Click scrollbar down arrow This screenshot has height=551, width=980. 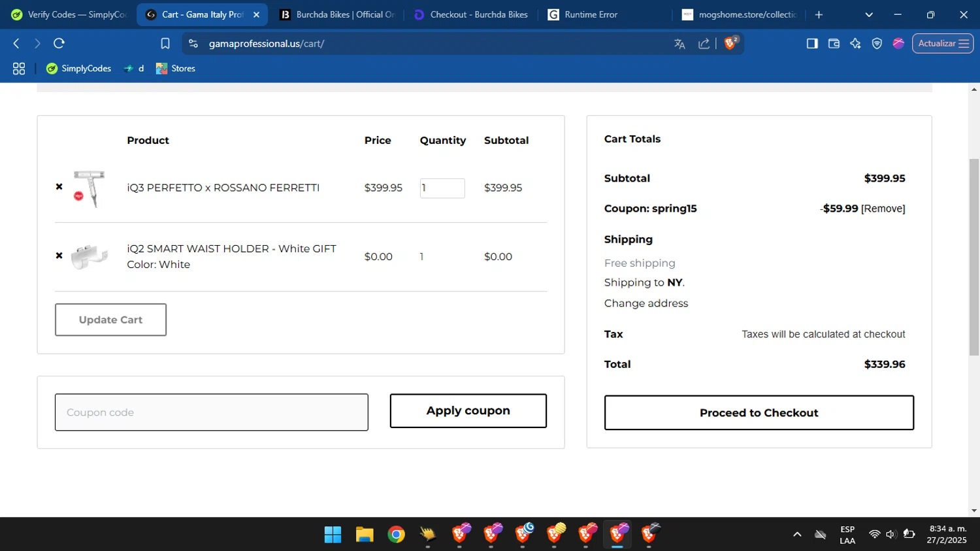pos(974,510)
